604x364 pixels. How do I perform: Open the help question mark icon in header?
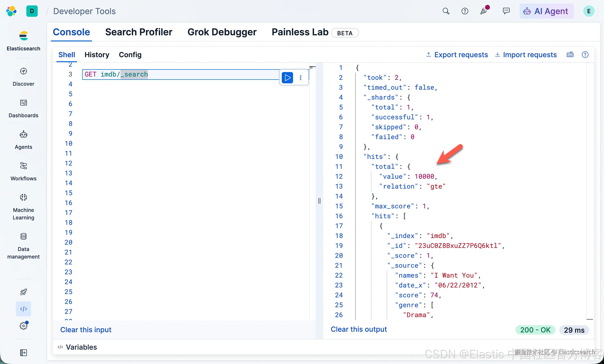click(x=464, y=11)
